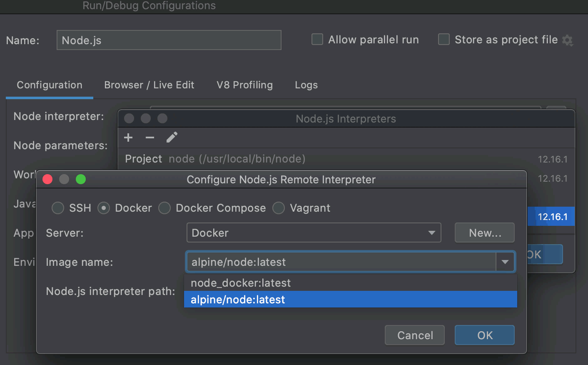
Task: Cancel the remote interpreter configuration
Action: 414,335
